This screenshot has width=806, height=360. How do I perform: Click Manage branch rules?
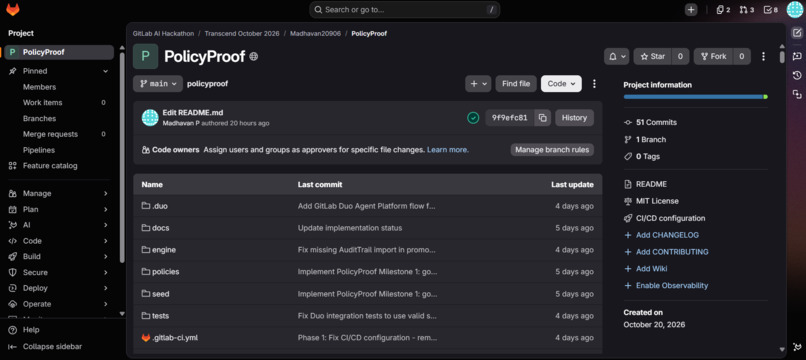552,150
